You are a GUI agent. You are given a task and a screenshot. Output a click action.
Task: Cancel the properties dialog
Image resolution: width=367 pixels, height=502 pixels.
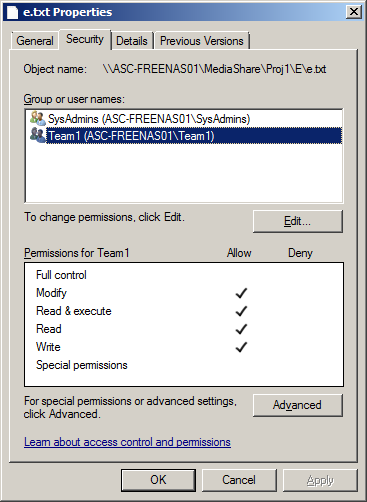click(x=239, y=480)
